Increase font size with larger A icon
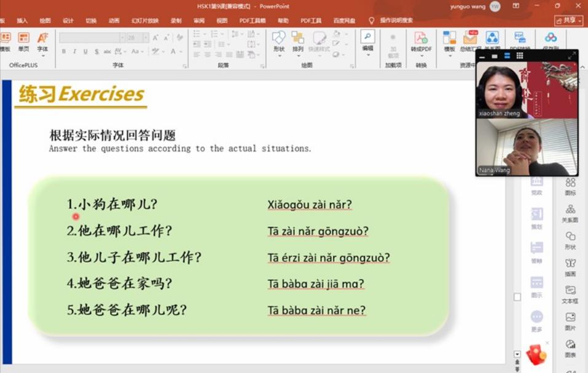The height and width of the screenshot is (373, 588). 155,37
